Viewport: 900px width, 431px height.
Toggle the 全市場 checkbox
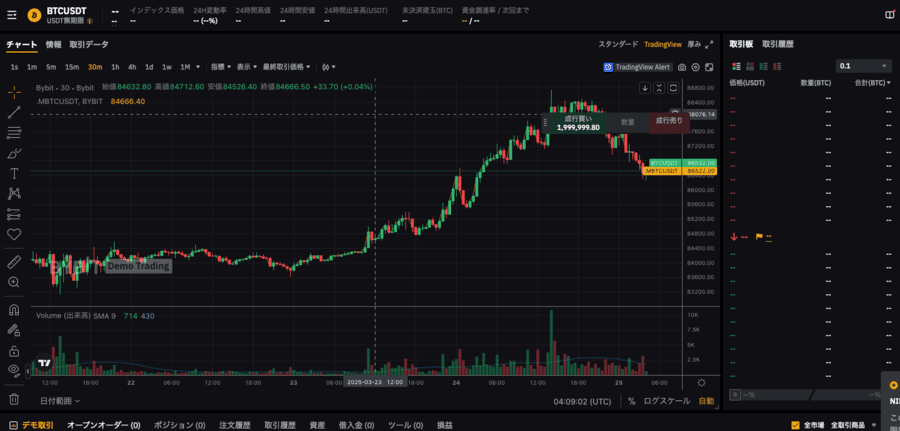click(795, 425)
